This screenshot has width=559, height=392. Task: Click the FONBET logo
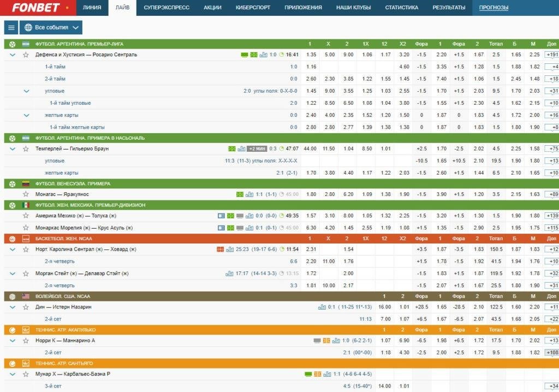tap(35, 8)
